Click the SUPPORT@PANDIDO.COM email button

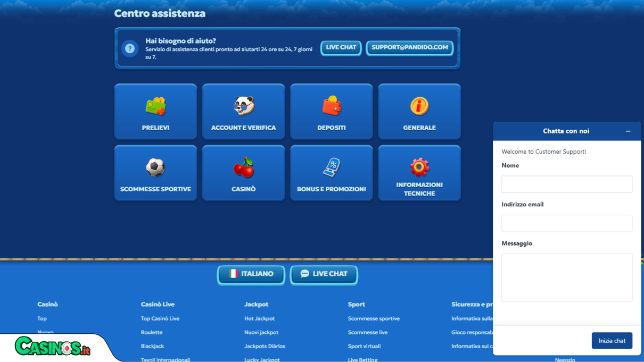coord(410,48)
